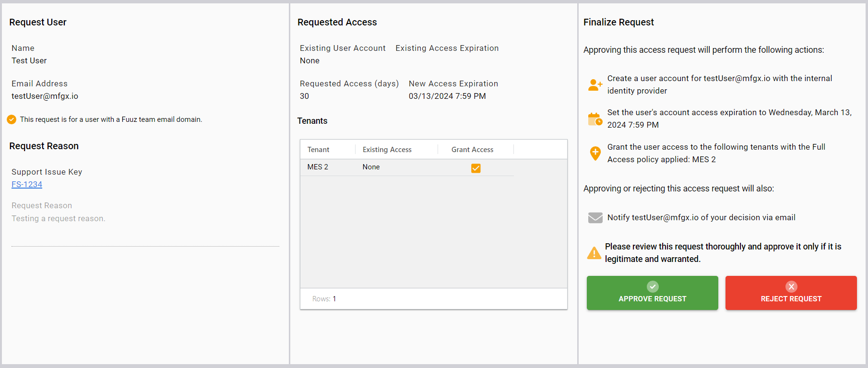Click the warning triangle icon
868x368 pixels.
tap(594, 253)
